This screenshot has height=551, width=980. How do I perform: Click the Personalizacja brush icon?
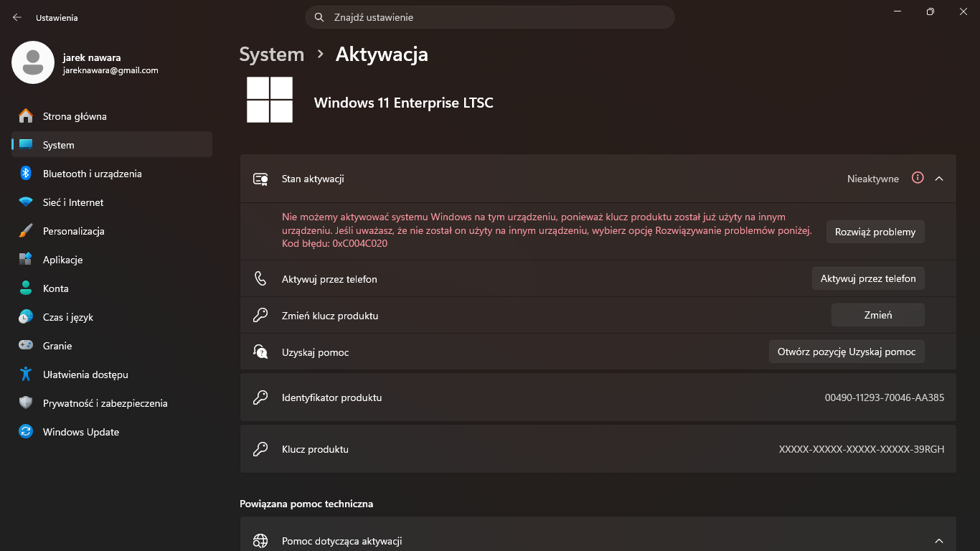[x=26, y=231]
